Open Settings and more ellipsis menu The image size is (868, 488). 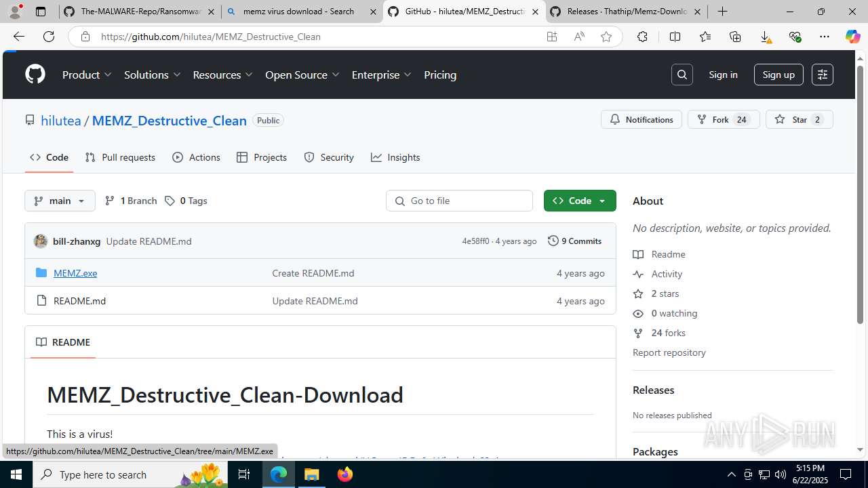pos(825,37)
